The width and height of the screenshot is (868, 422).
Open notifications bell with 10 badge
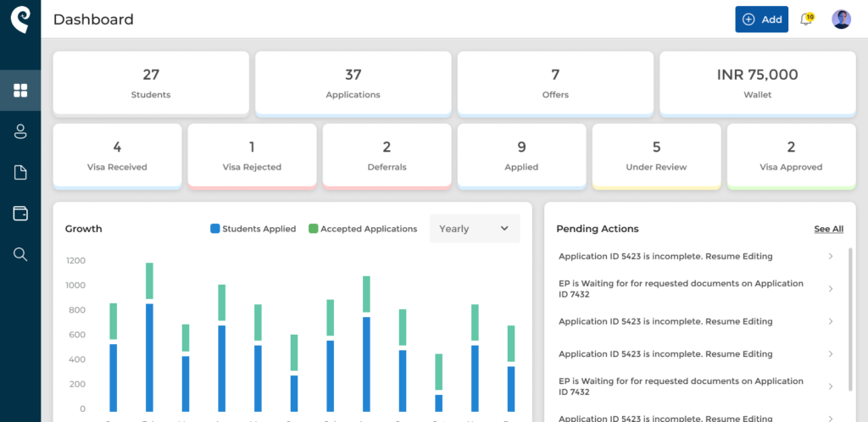point(807,19)
